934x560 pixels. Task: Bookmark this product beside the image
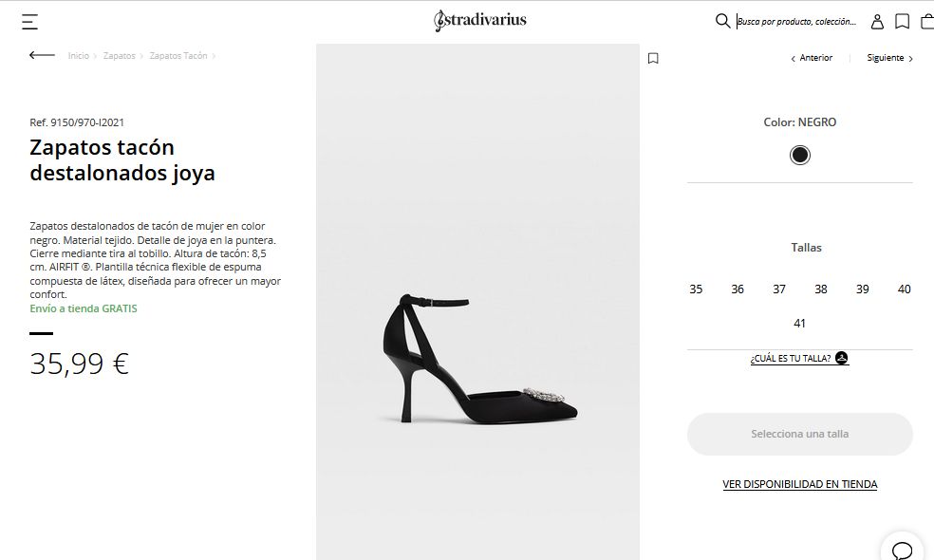(x=653, y=58)
